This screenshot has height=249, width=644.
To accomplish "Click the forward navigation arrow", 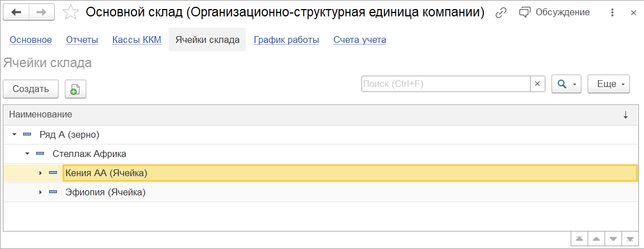I will [x=42, y=12].
